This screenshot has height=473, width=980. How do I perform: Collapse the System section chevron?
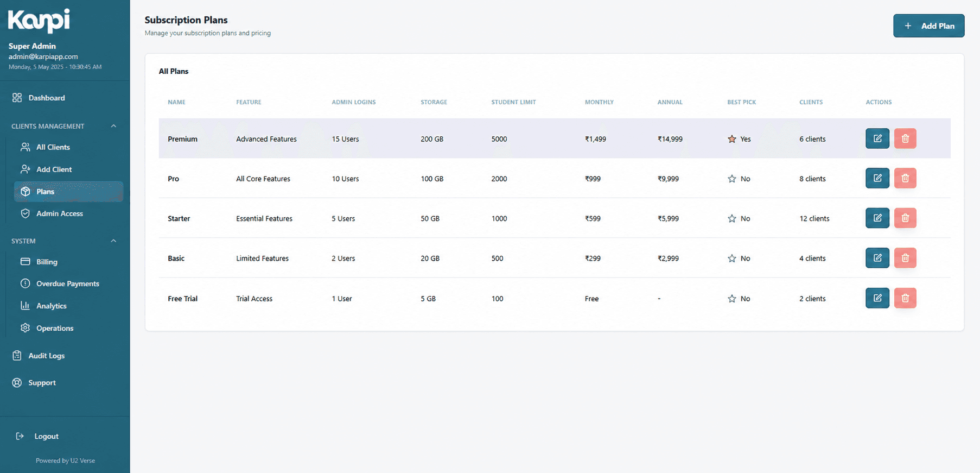coord(113,241)
